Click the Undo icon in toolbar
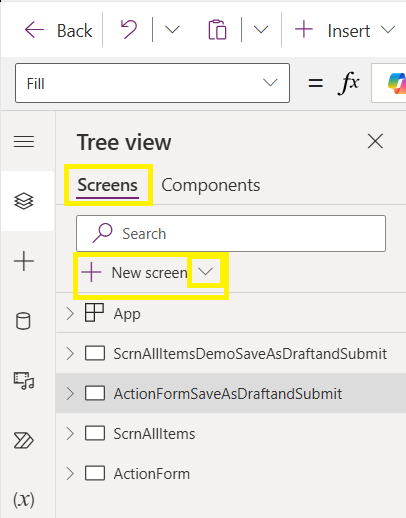 tap(129, 29)
